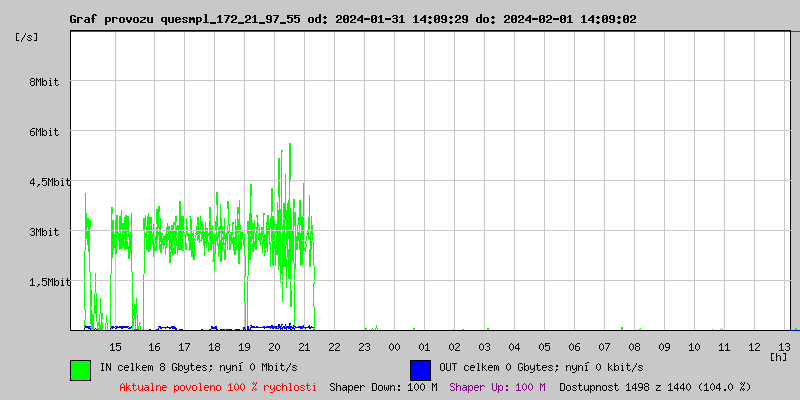Click the '15' hour label on the x-axis
This screenshot has width=800, height=400.
(x=116, y=346)
